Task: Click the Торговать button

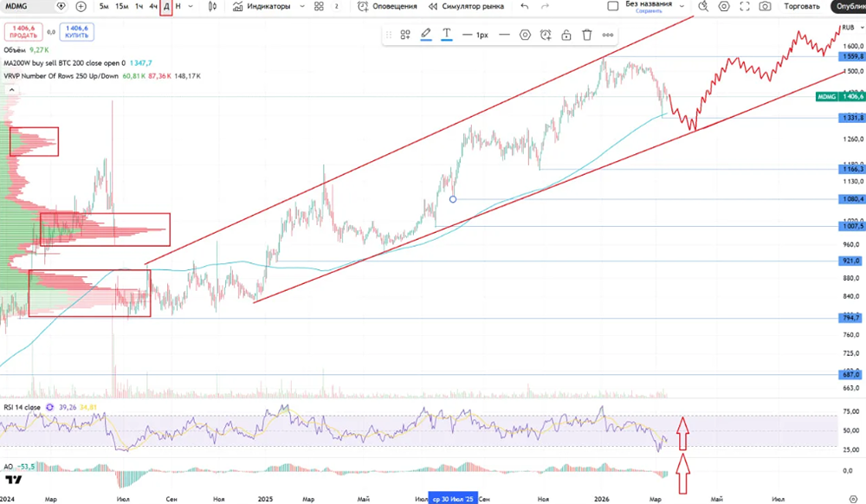Action: point(802,7)
